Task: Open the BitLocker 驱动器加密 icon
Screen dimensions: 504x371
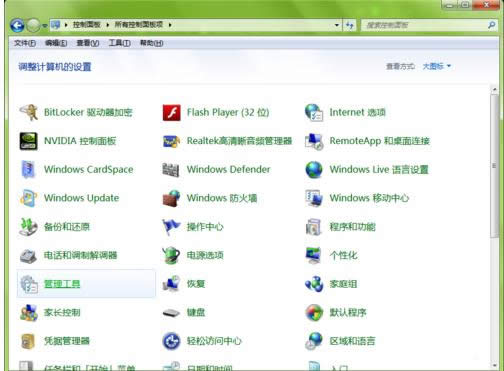Action: [29, 112]
